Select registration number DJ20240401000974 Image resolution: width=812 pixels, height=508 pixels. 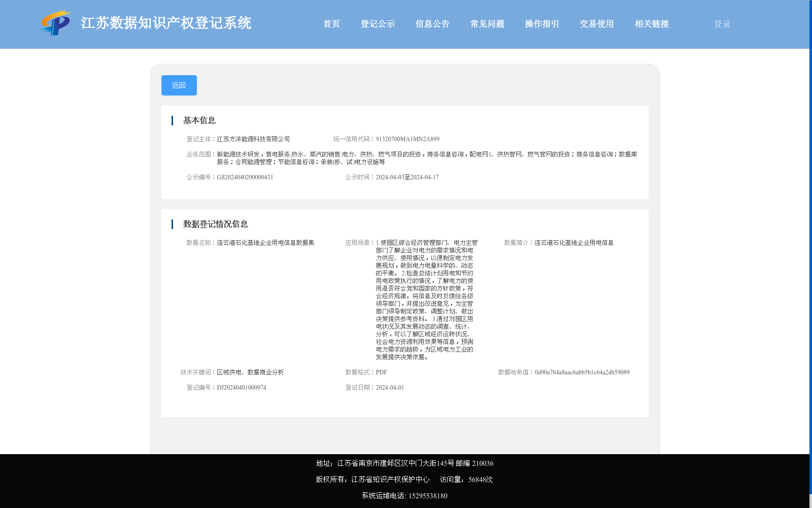242,388
